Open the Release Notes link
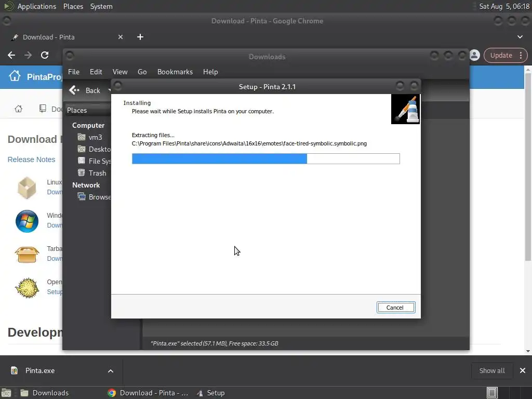 [x=31, y=159]
